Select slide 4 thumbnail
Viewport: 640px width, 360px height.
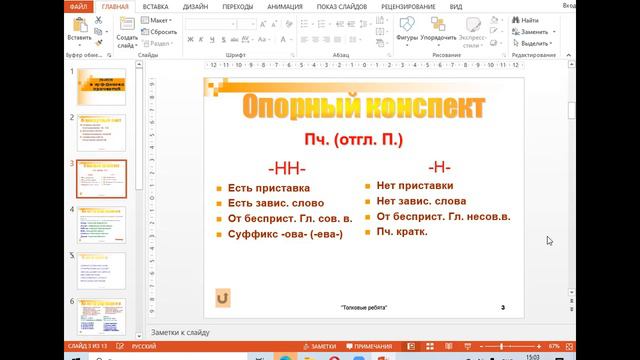point(102,225)
